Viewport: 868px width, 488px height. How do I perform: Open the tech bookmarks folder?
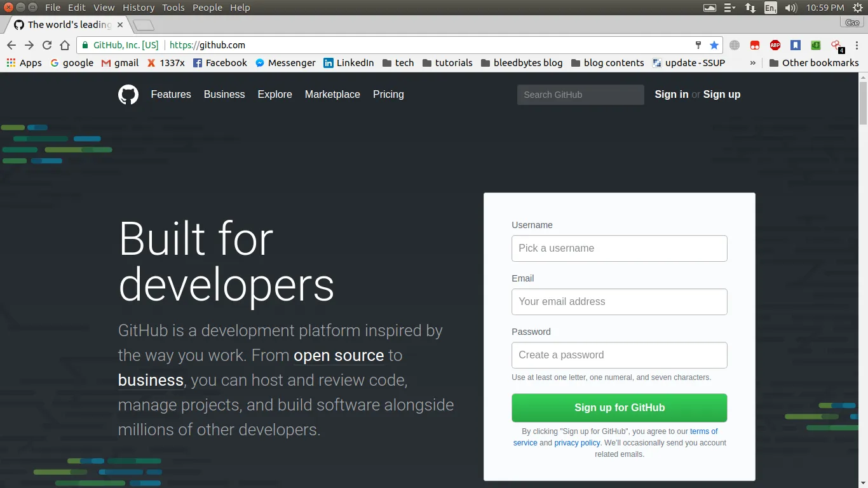tap(398, 63)
